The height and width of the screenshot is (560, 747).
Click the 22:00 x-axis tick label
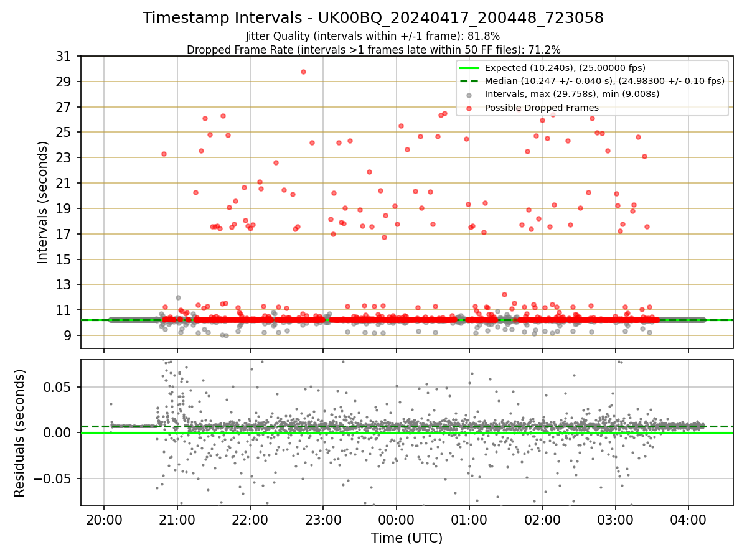coord(250,520)
